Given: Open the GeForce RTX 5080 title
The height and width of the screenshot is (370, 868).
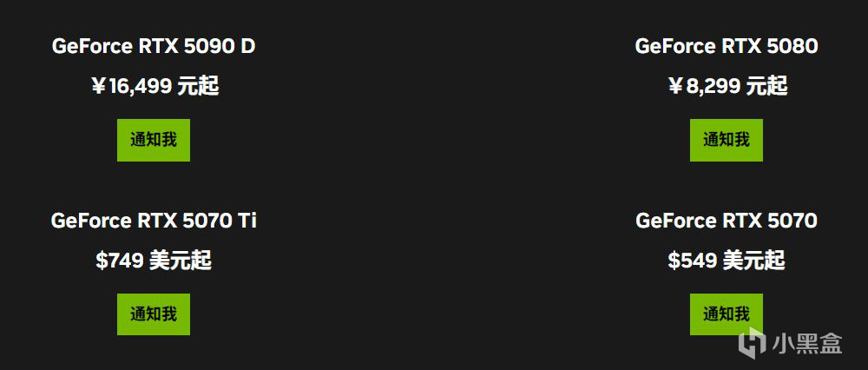Looking at the screenshot, I should 726,46.
